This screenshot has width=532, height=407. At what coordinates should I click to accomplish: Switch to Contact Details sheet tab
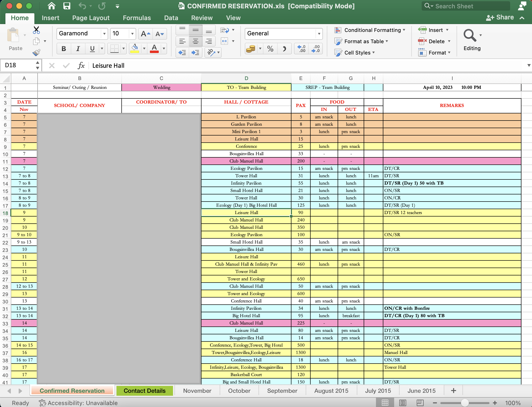144,391
